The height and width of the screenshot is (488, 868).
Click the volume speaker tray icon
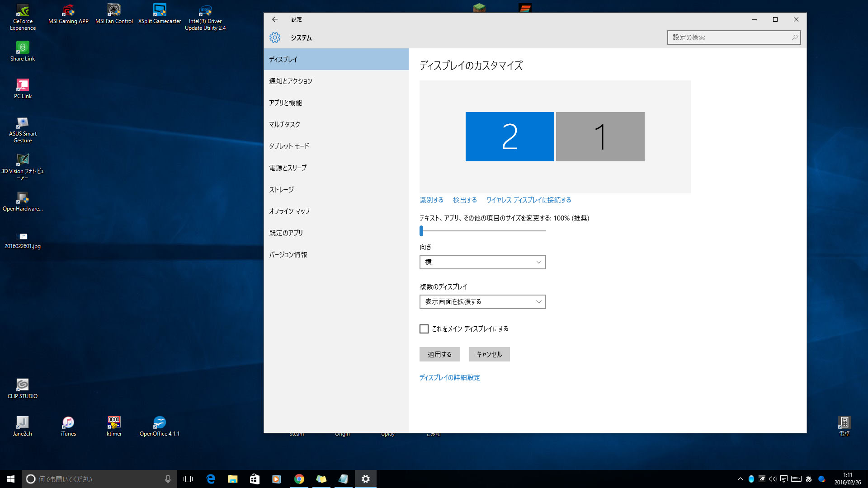tap(773, 479)
